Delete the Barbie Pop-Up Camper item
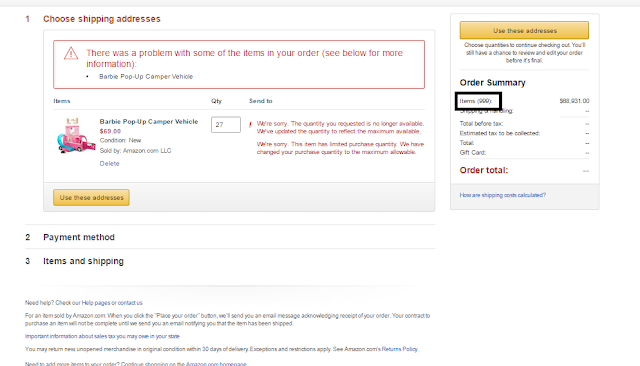The image size is (640, 366). click(109, 164)
